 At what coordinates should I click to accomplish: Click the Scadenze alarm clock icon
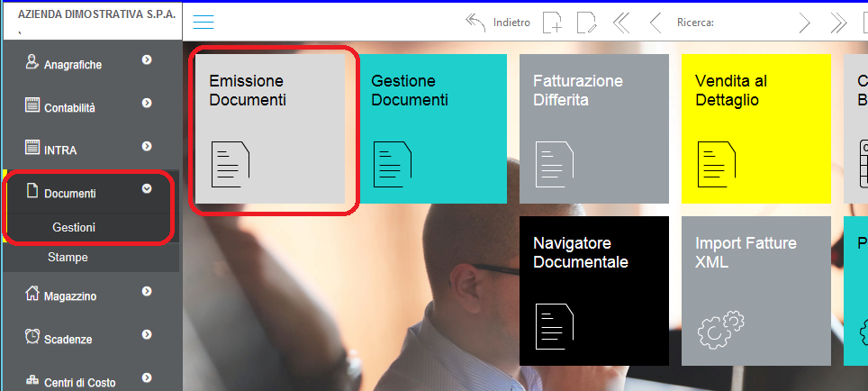coord(32,336)
